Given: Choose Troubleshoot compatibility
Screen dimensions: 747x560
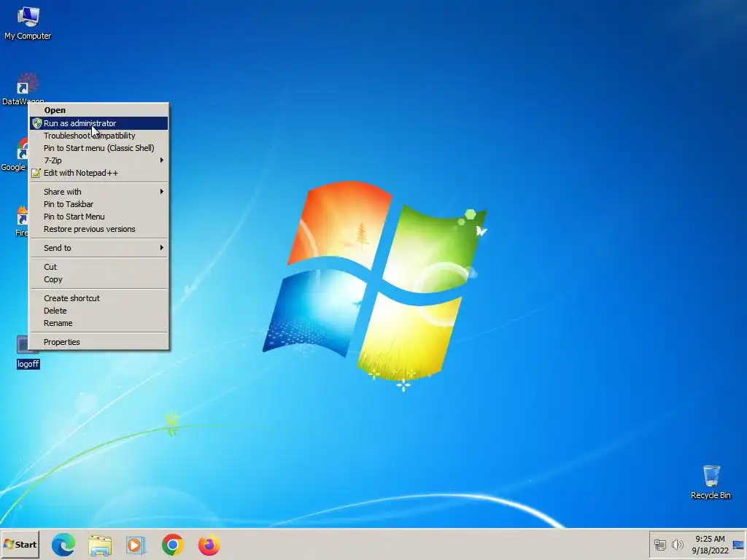Looking at the screenshot, I should [x=99, y=136].
